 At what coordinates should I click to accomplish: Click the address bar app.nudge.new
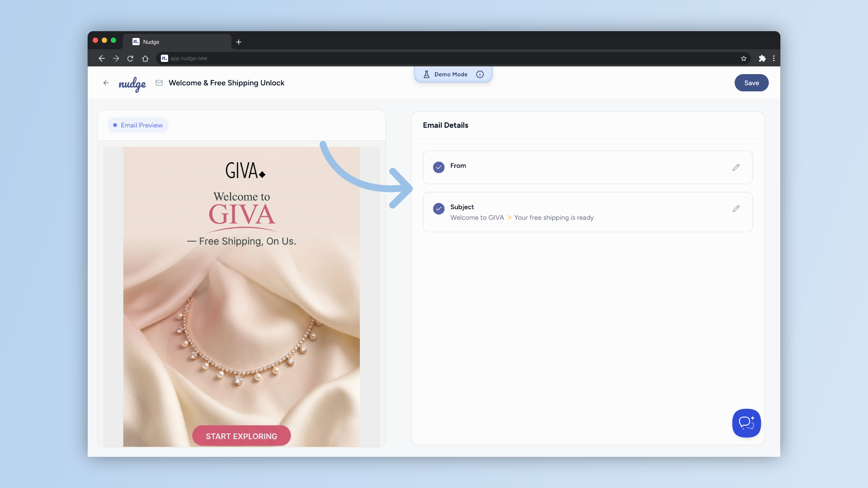click(452, 58)
